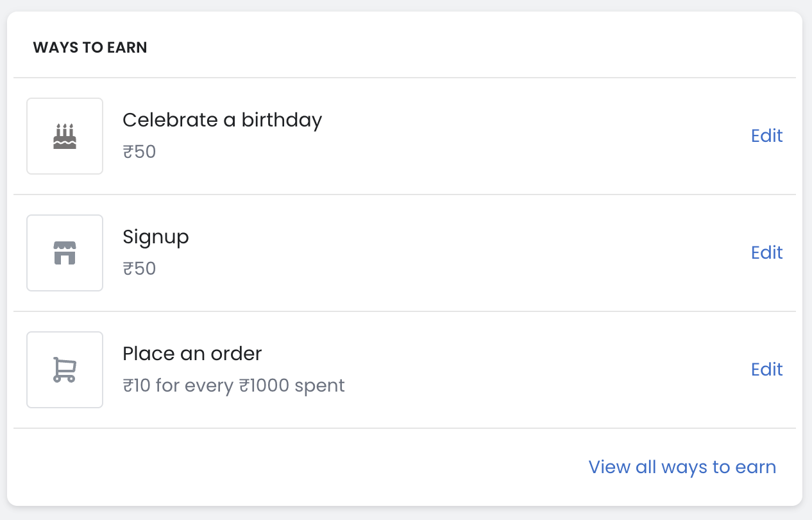Click the ₹50 amount under Celebrate a birthday
The height and width of the screenshot is (520, 812).
[x=139, y=152]
